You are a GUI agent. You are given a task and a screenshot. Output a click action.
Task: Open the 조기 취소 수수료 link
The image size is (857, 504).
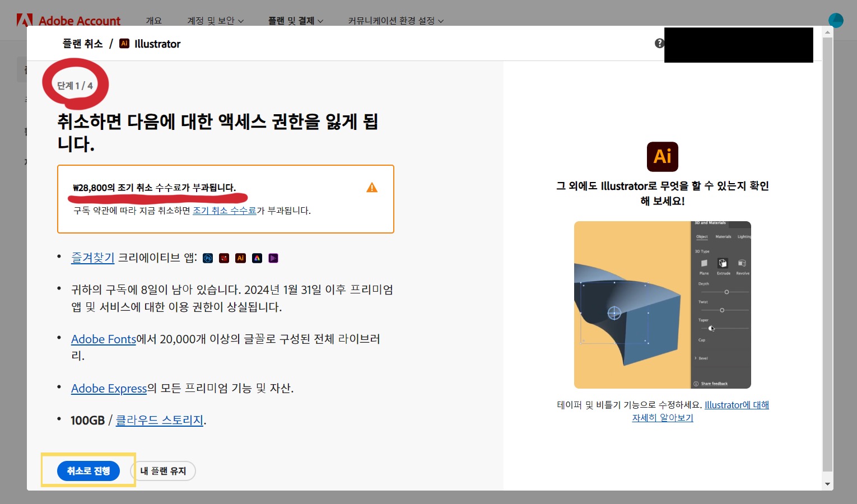click(x=225, y=211)
